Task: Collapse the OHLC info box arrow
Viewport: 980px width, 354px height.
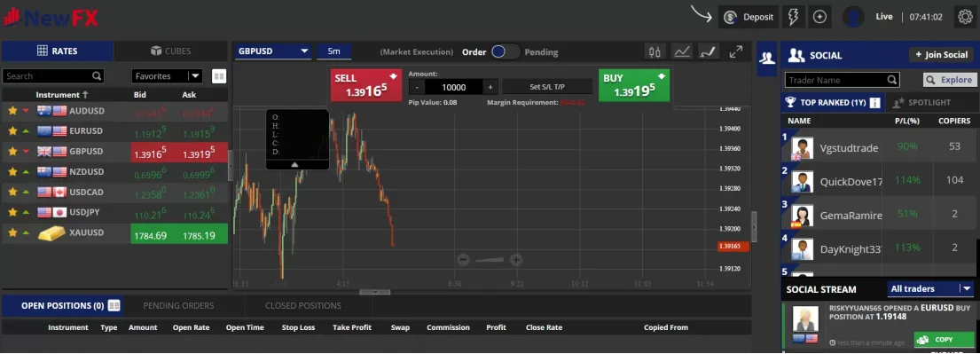Action: (295, 164)
